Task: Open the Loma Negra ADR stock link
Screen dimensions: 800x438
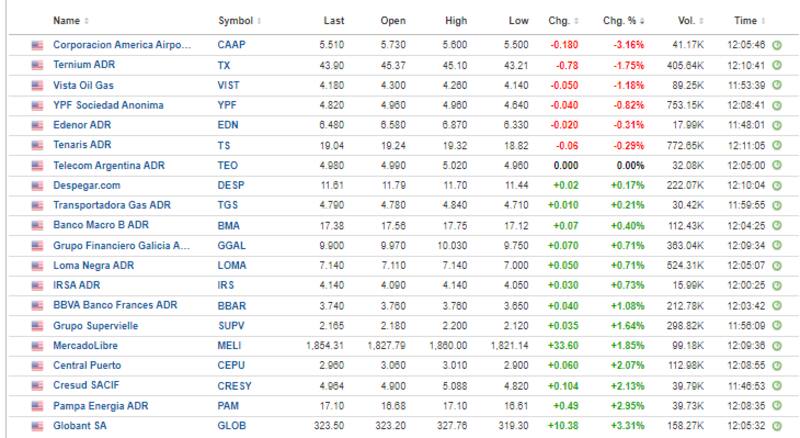Action: pos(95,264)
